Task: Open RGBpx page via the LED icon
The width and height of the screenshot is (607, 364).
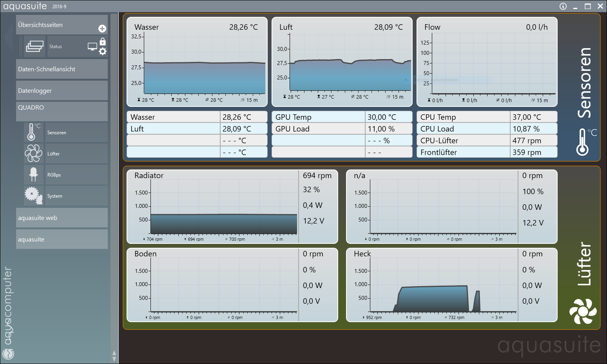Action: tap(33, 175)
